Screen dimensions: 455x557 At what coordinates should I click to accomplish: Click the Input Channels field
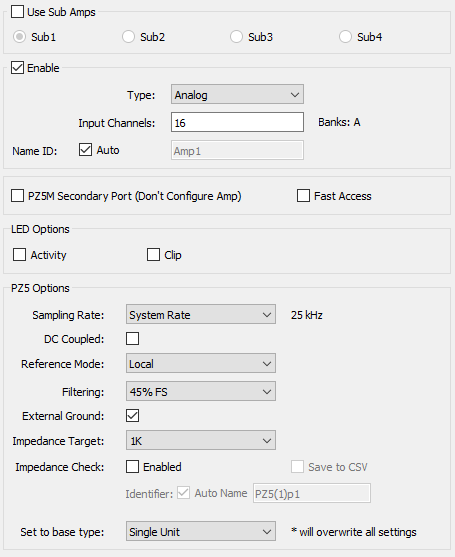coord(237,123)
